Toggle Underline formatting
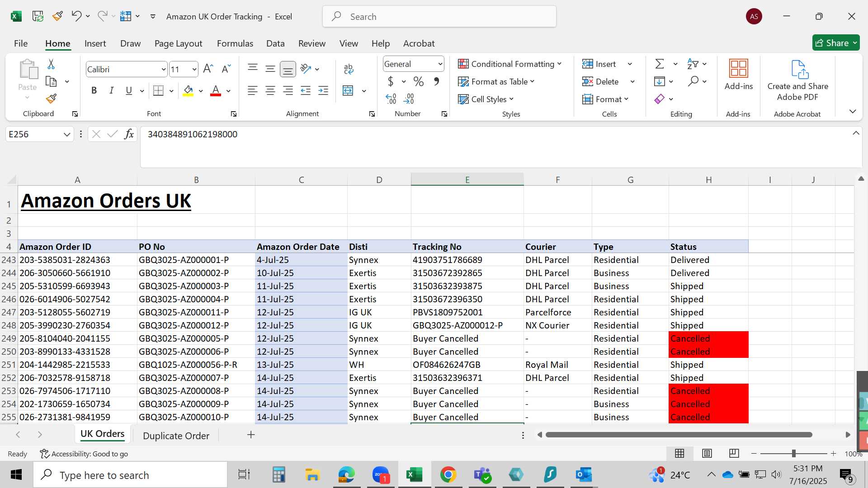Screen dimensions: 868x488 pos(129,90)
